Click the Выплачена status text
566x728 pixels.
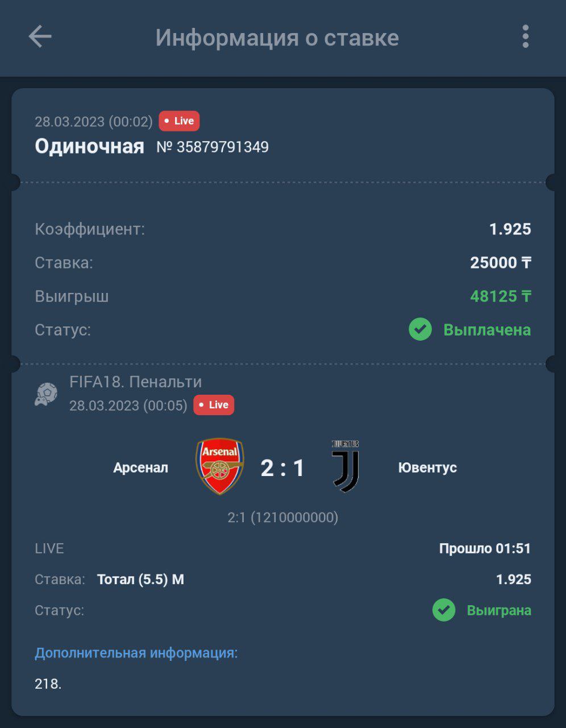click(x=487, y=330)
